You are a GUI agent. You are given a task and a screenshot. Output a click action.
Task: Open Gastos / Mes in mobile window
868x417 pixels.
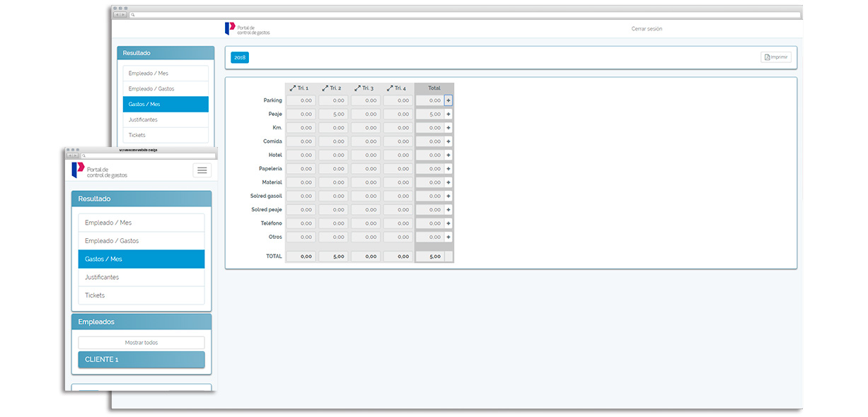click(141, 259)
